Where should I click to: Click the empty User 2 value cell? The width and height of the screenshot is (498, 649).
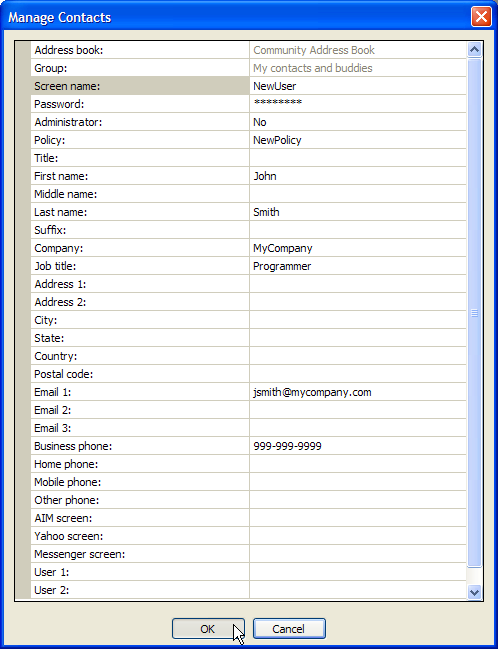358,590
